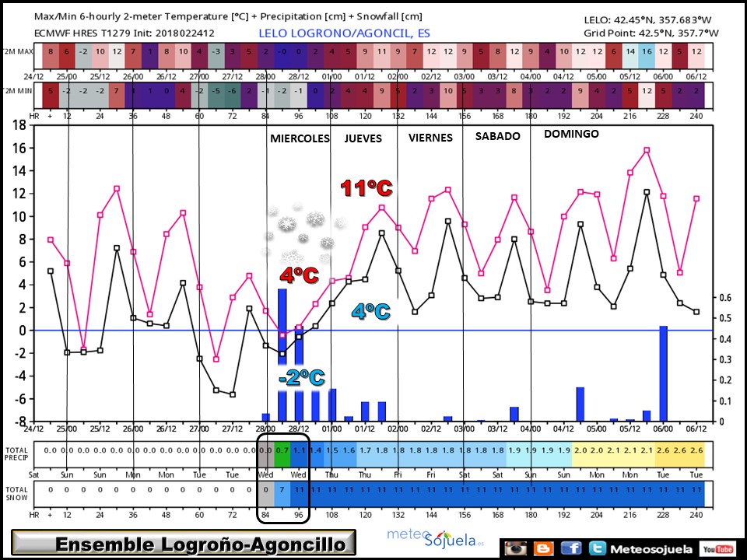Select the MIERCOLES day label
The height and width of the screenshot is (560, 747).
click(x=300, y=138)
